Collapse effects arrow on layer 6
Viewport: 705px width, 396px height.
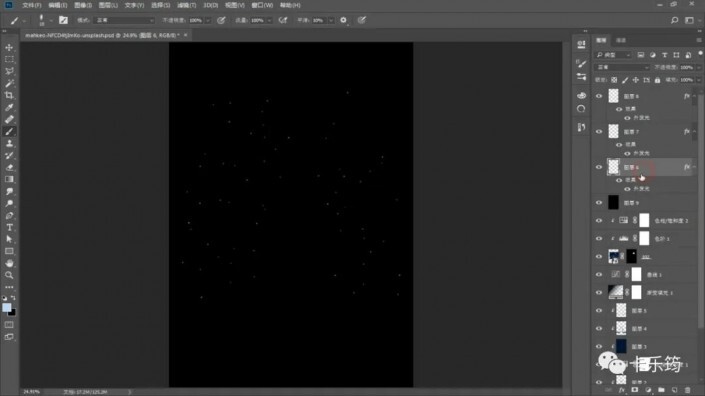(695, 167)
